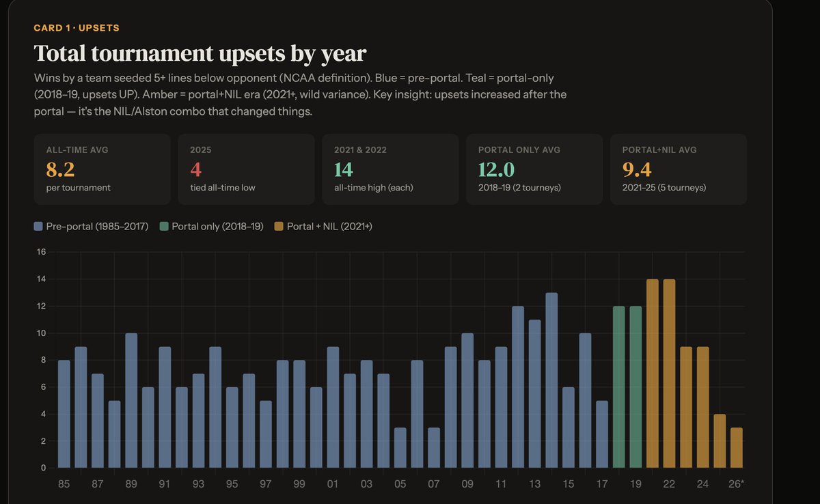Image resolution: width=820 pixels, height=504 pixels.
Task: Click the amber bar for year 24
Action: click(x=702, y=408)
